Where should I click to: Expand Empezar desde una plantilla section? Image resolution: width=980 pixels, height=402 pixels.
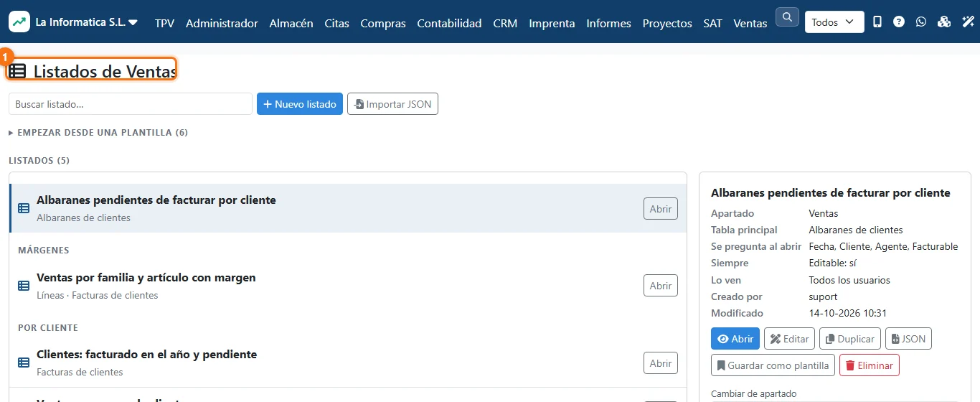pyautogui.click(x=98, y=133)
